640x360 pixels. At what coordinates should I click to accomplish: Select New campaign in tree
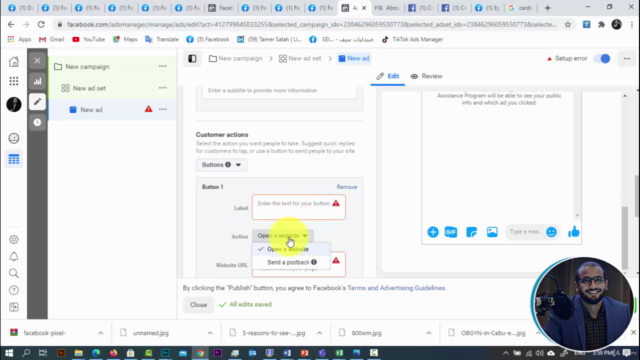click(x=87, y=67)
